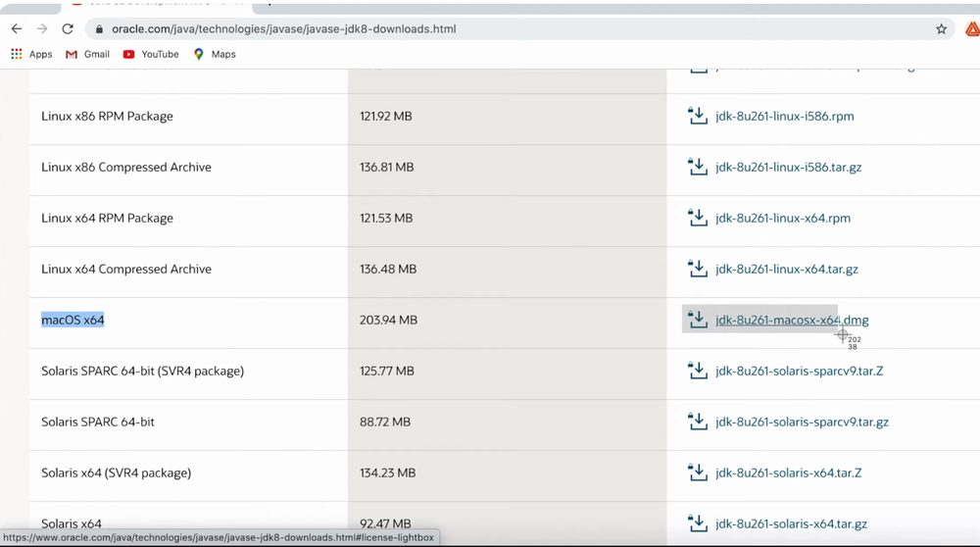Open Gmail bookmark
The width and height of the screenshot is (980, 547).
tap(87, 54)
